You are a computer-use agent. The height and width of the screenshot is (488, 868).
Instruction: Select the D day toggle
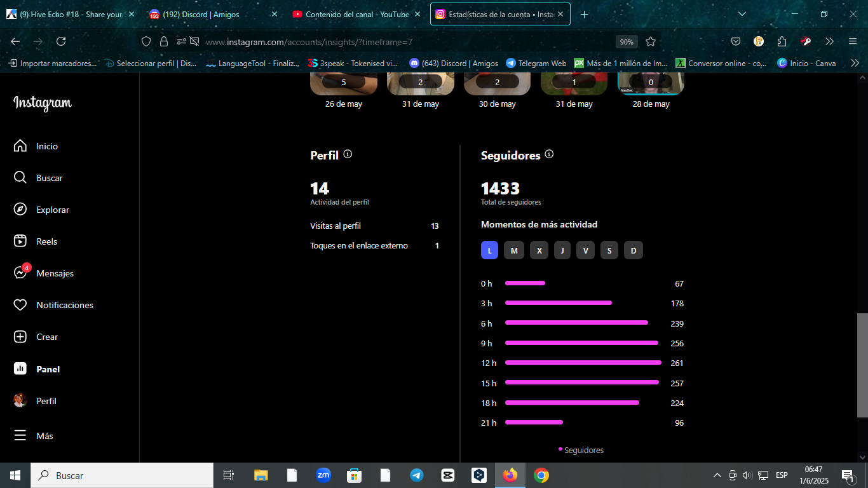coord(634,250)
